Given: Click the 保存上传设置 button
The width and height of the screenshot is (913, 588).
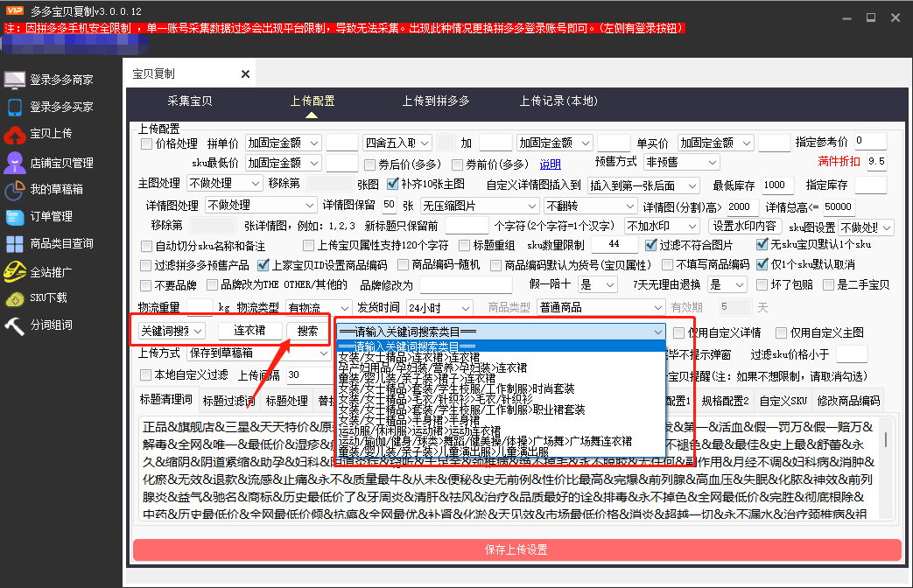Looking at the screenshot, I should coord(517,550).
